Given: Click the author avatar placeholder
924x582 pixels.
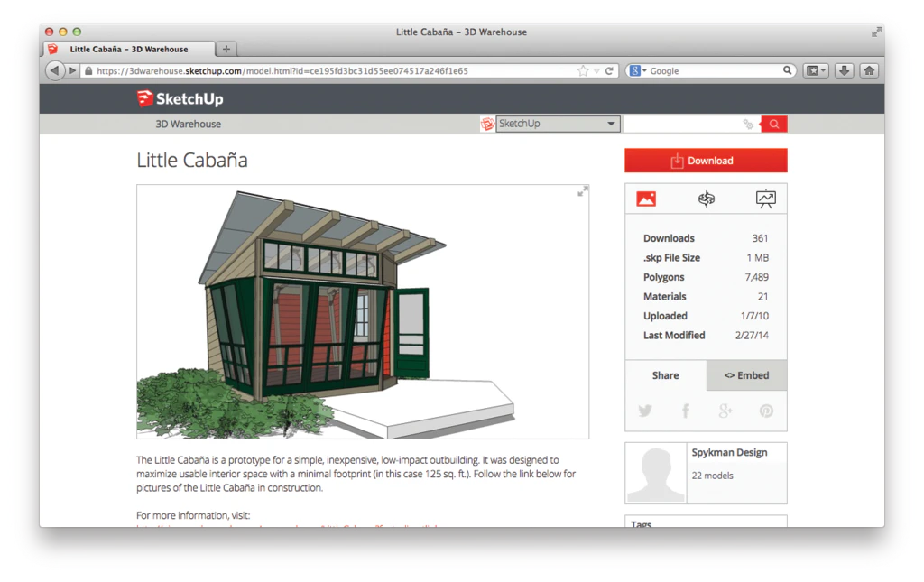Looking at the screenshot, I should point(656,474).
